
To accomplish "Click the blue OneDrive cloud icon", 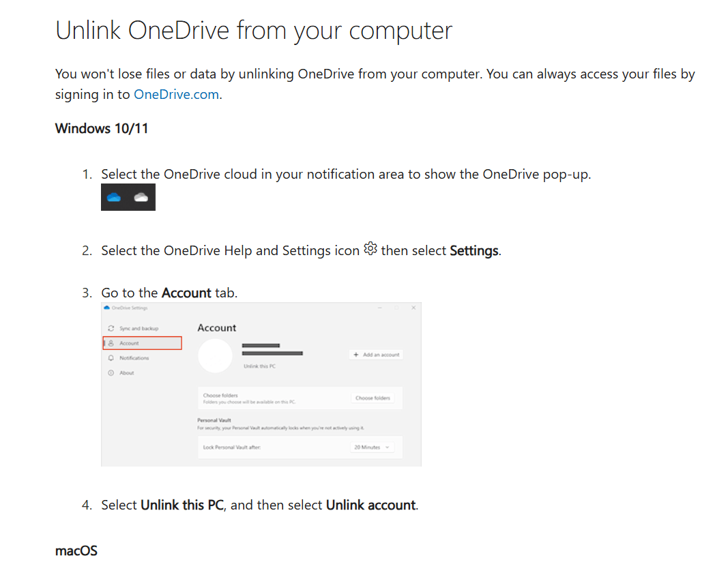I will click(114, 197).
